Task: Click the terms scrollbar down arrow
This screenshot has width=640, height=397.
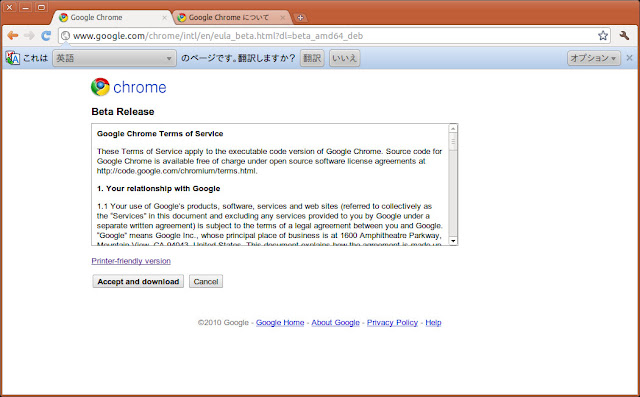Action: [453, 241]
